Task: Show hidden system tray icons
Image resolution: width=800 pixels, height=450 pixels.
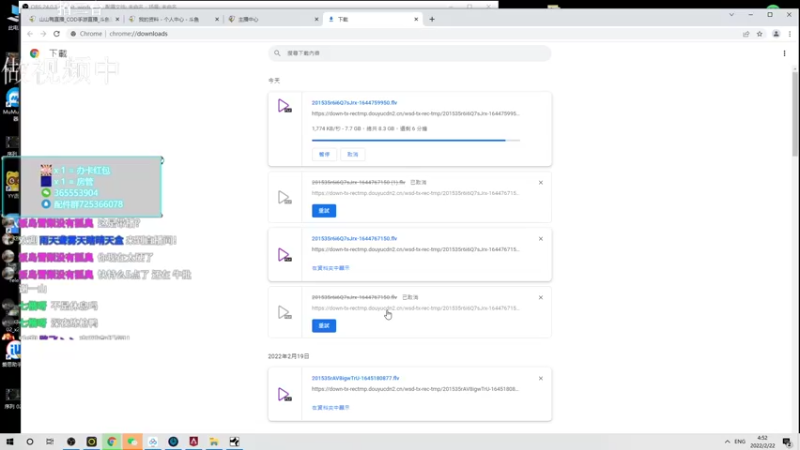Action: pyautogui.click(x=727, y=442)
